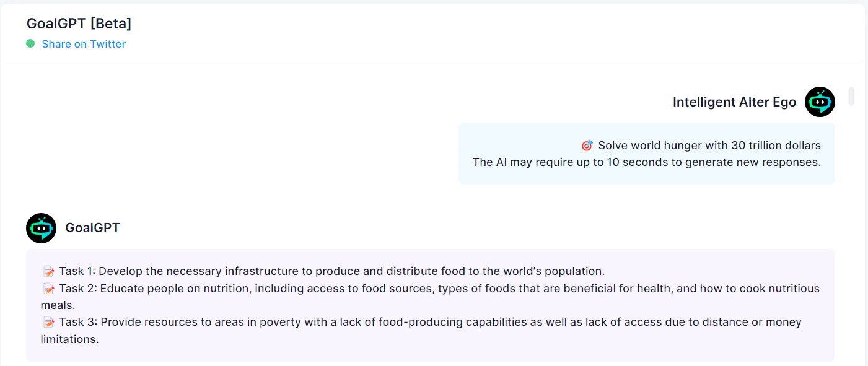The height and width of the screenshot is (366, 868).
Task: Click the target emoji beside the goal
Action: (x=587, y=146)
